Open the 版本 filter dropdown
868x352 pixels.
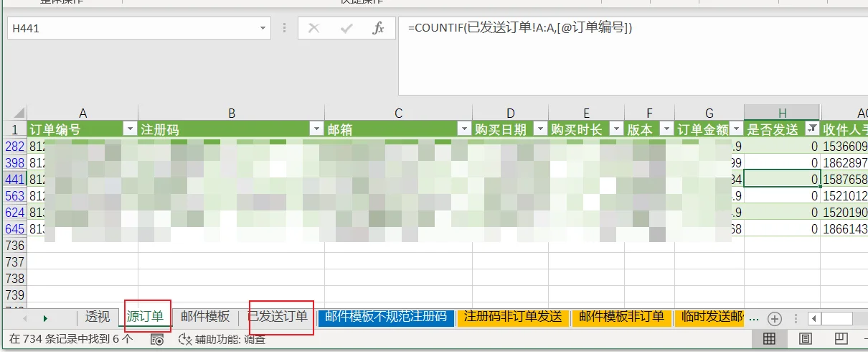pyautogui.click(x=666, y=129)
